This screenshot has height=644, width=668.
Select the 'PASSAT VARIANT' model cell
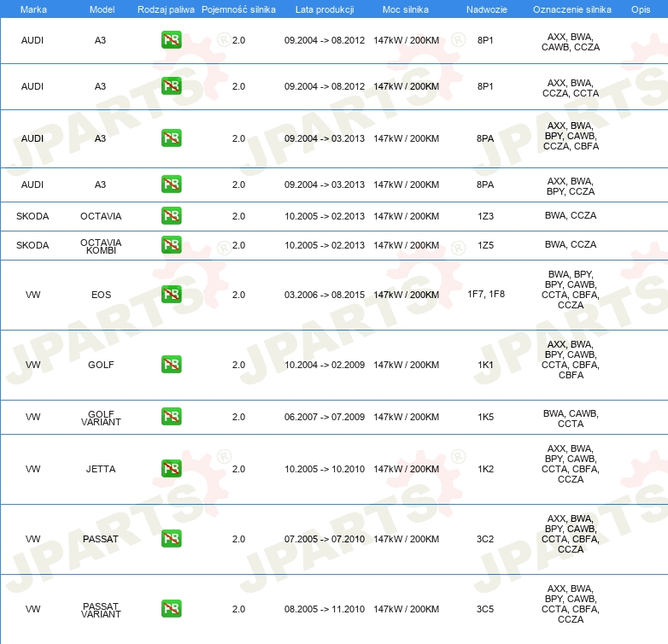[x=101, y=610]
